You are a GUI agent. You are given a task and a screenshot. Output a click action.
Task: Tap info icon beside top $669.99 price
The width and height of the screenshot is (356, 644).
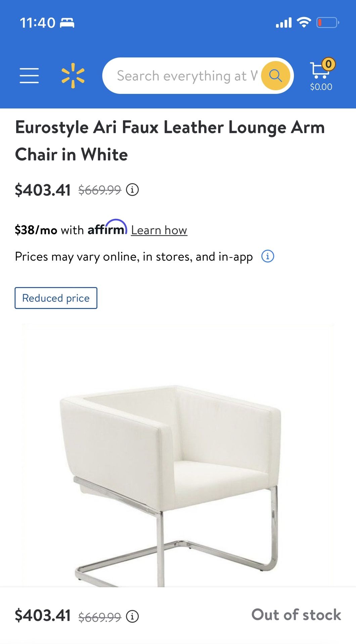132,190
